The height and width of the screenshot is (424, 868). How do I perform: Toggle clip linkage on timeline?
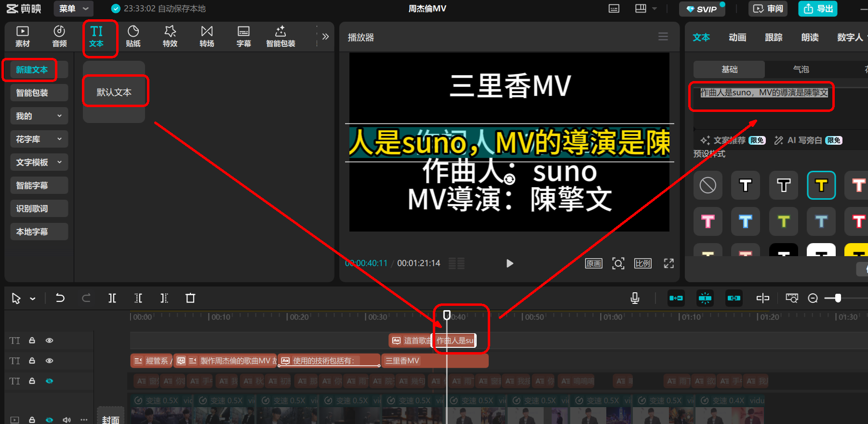click(734, 298)
